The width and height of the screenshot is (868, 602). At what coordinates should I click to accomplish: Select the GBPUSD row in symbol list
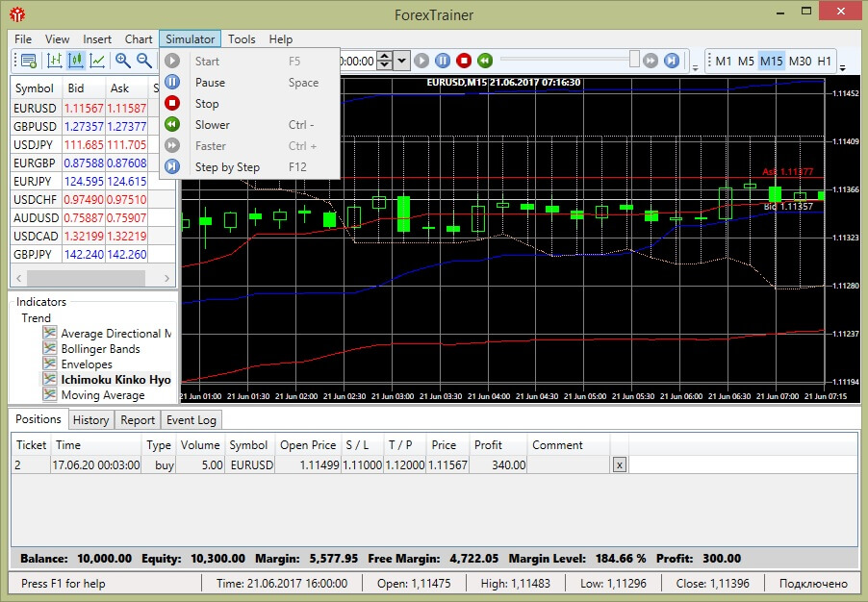tap(35, 126)
